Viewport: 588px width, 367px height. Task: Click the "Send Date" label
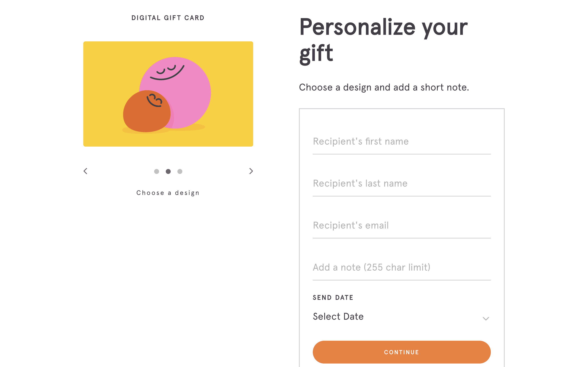[333, 298]
